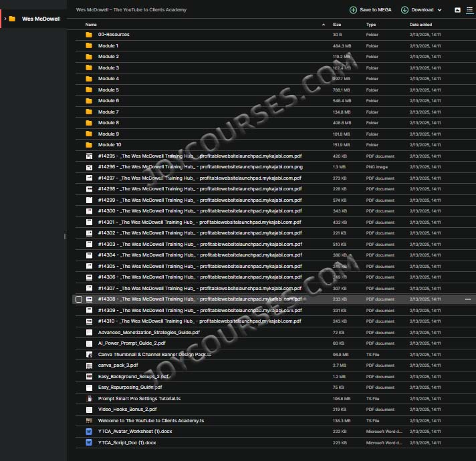Click the Easy_Background_Setups_2.pdf file icon
This screenshot has height=461, width=476.
[x=90, y=377]
